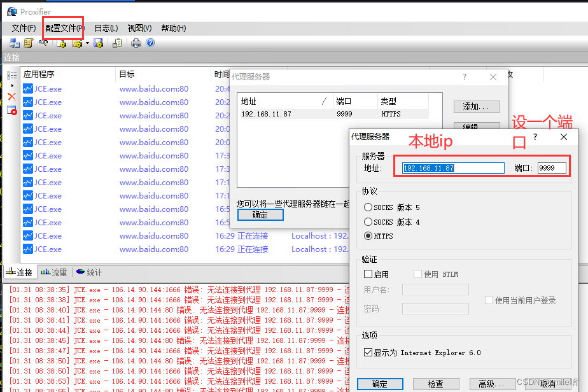The width and height of the screenshot is (588, 392).
Task: Click the New Profile toolbar icon
Action: 62,43
